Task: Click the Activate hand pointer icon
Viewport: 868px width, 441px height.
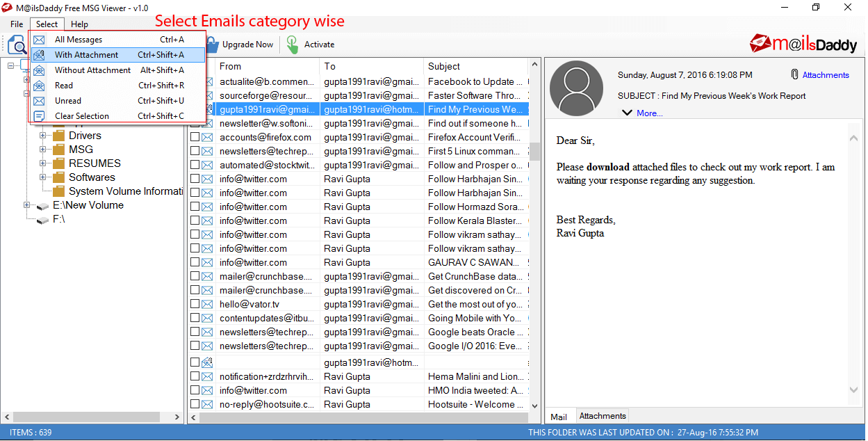Action: [x=293, y=45]
